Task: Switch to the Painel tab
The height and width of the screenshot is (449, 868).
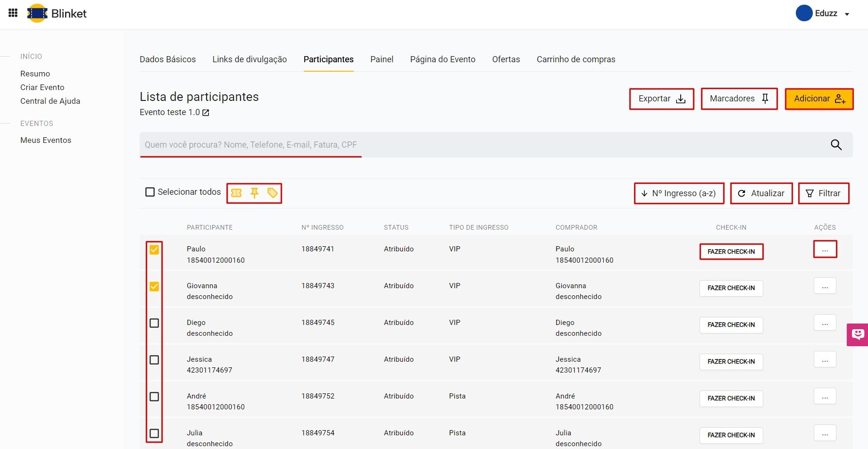Action: click(x=382, y=59)
